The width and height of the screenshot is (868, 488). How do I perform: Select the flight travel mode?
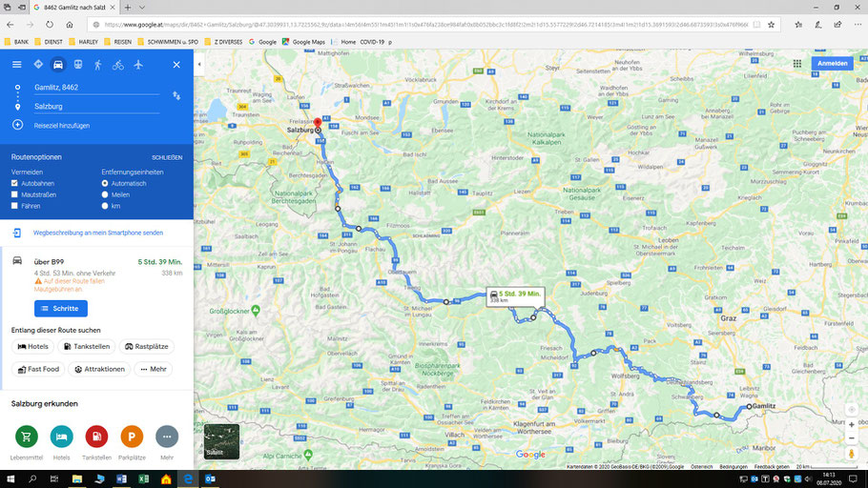click(x=138, y=65)
